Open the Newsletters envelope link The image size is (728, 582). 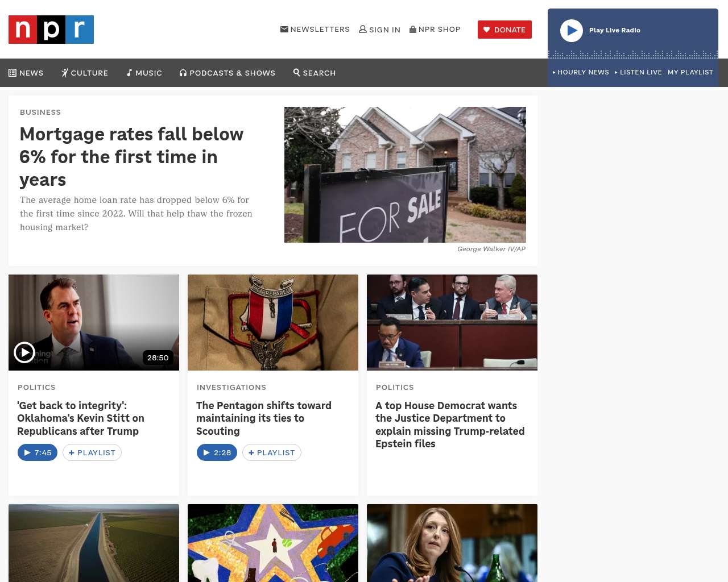point(284,29)
